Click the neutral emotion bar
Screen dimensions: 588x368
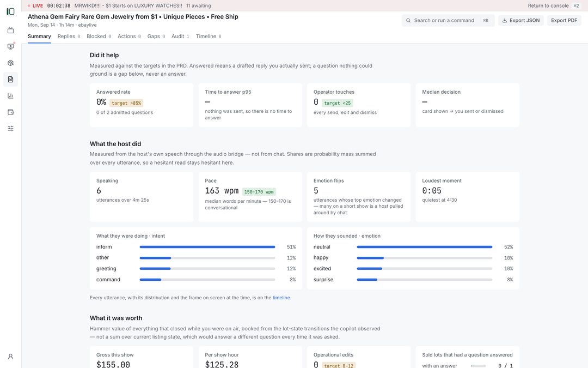tap(425, 247)
